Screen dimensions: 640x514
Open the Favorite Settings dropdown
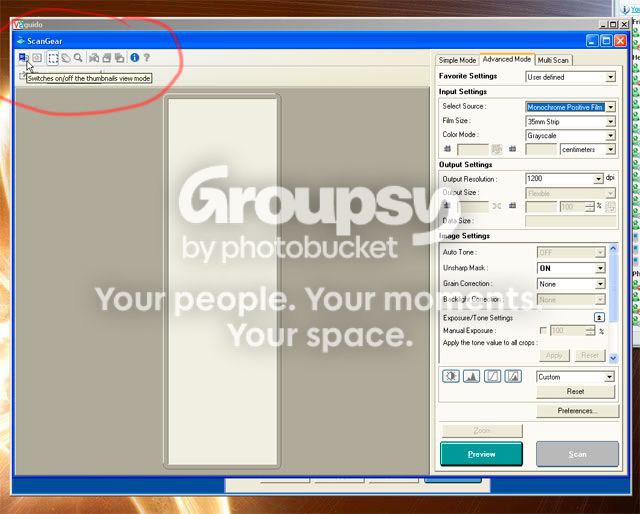(x=571, y=77)
